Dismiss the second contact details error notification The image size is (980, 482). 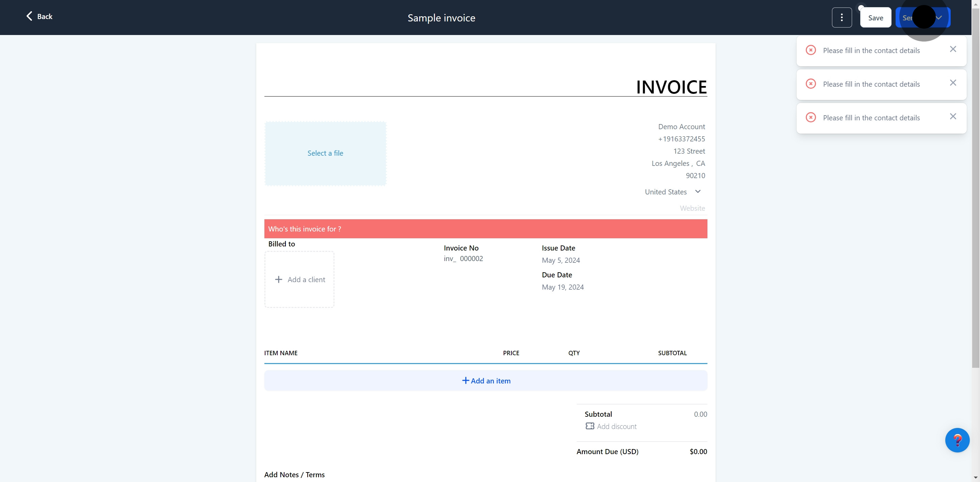tap(953, 83)
